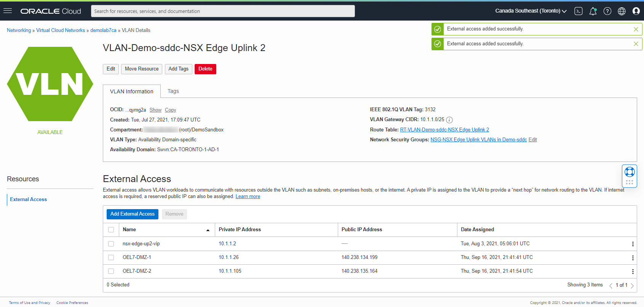Go to previous page of external access
The image size is (644, 307).
(610, 286)
